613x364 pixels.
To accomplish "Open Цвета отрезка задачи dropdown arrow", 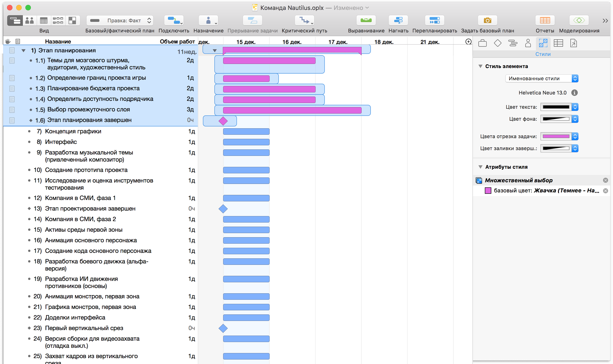I will (x=575, y=136).
